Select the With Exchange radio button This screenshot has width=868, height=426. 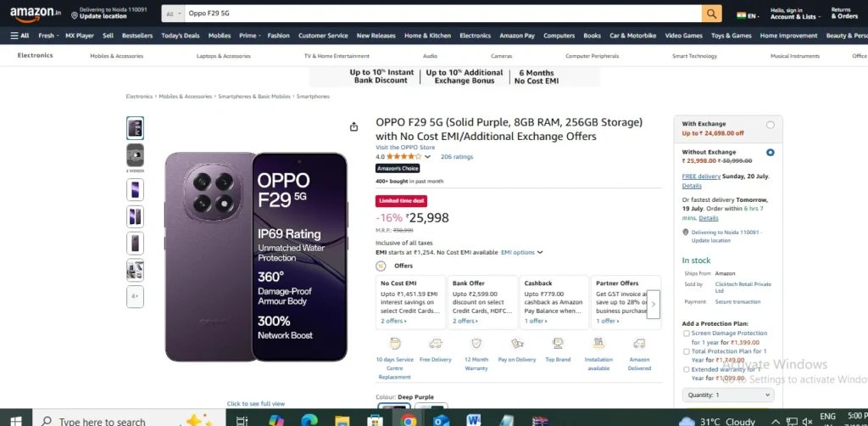[x=770, y=125]
